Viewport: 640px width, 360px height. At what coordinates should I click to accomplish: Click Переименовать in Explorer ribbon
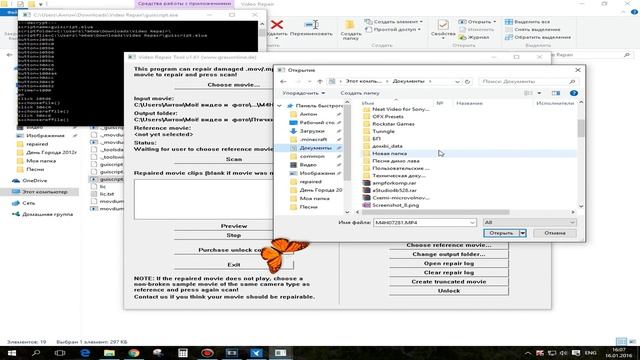pyautogui.click(x=311, y=29)
